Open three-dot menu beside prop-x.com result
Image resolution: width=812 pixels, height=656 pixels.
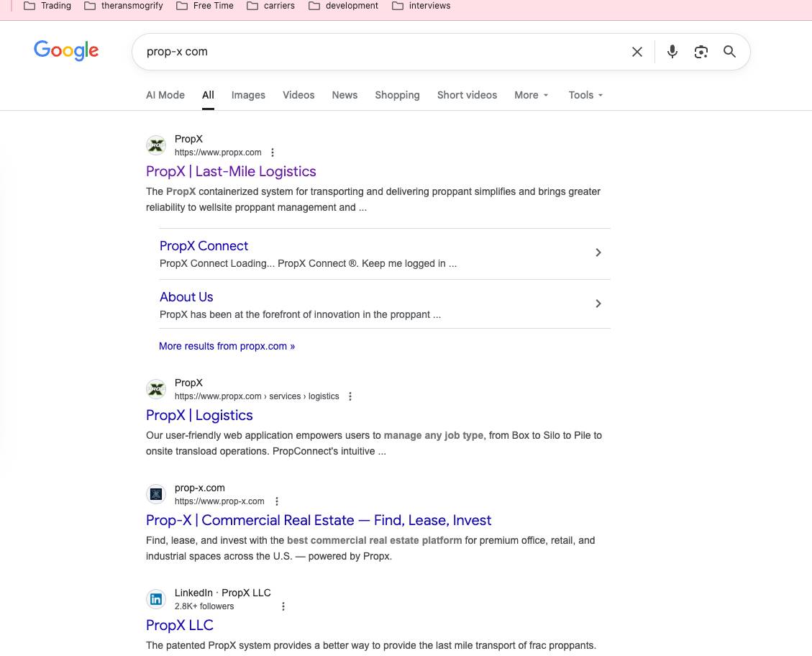[277, 501]
